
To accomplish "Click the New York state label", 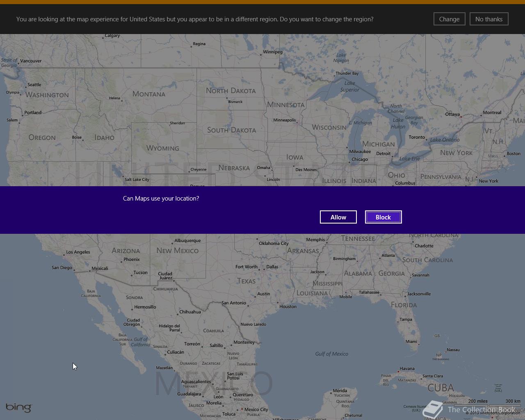I will coord(457,153).
